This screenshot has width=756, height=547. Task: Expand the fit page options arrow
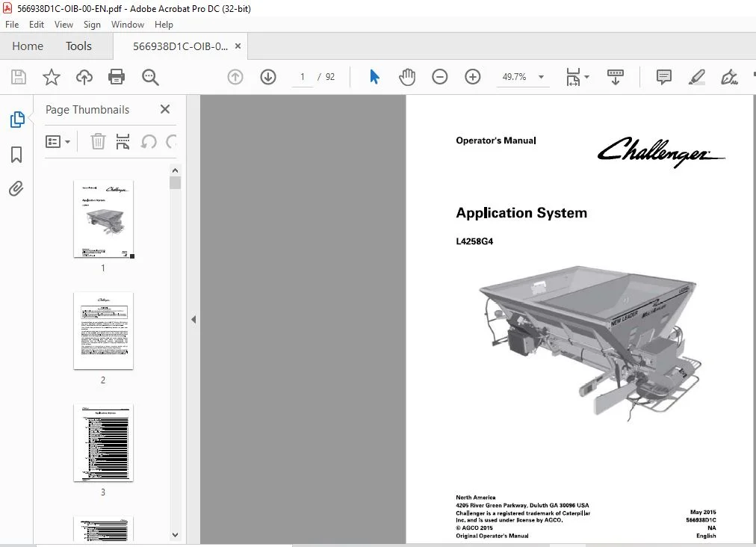(586, 77)
